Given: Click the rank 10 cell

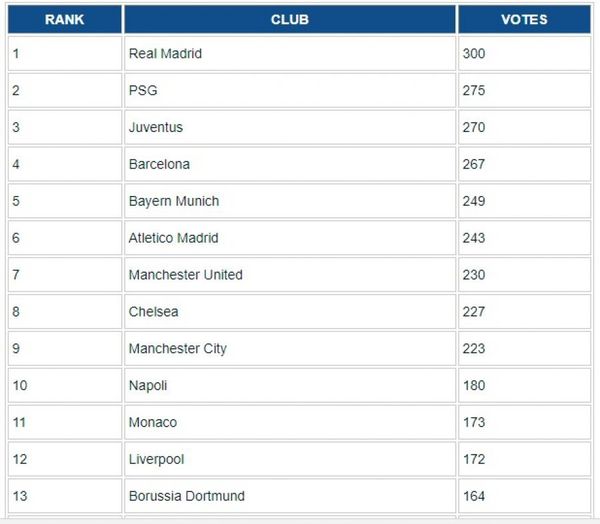Looking at the screenshot, I should tap(65, 385).
